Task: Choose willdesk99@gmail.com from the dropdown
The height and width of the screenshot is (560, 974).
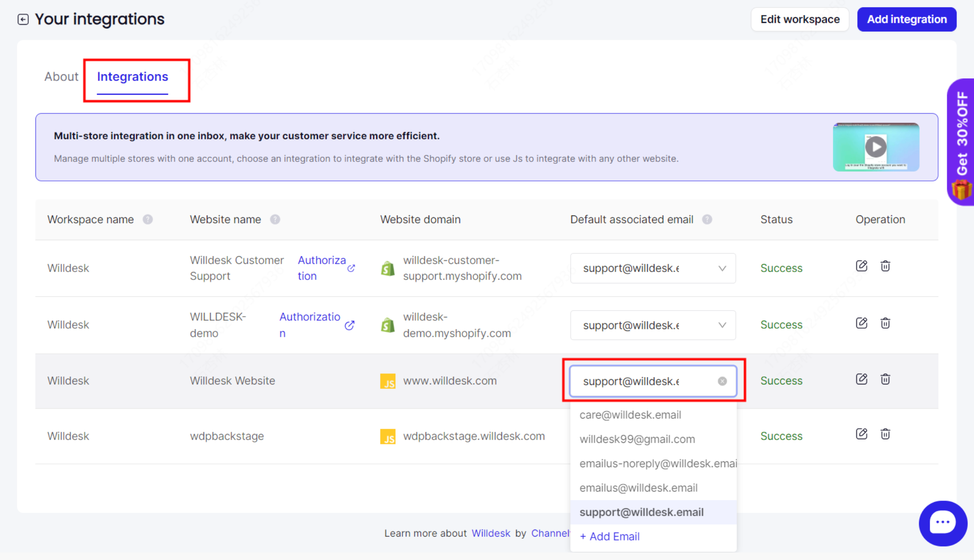Action: [x=653, y=439]
